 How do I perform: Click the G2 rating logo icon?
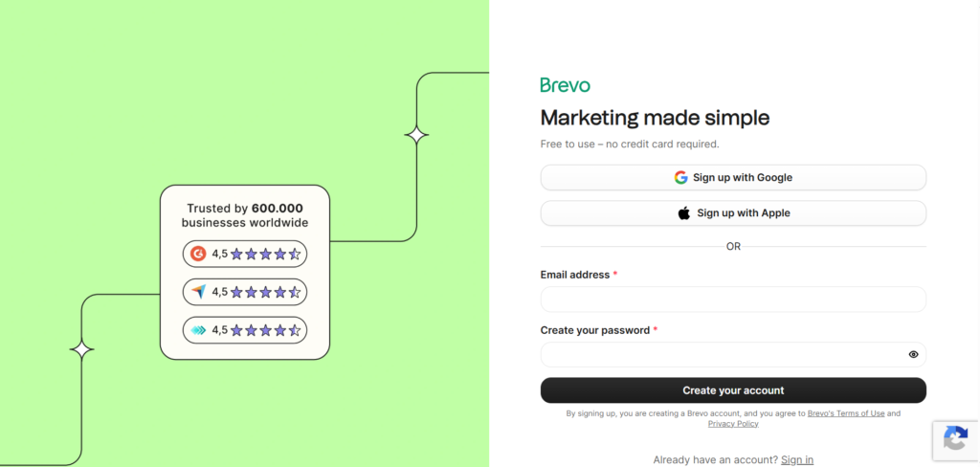(x=198, y=254)
